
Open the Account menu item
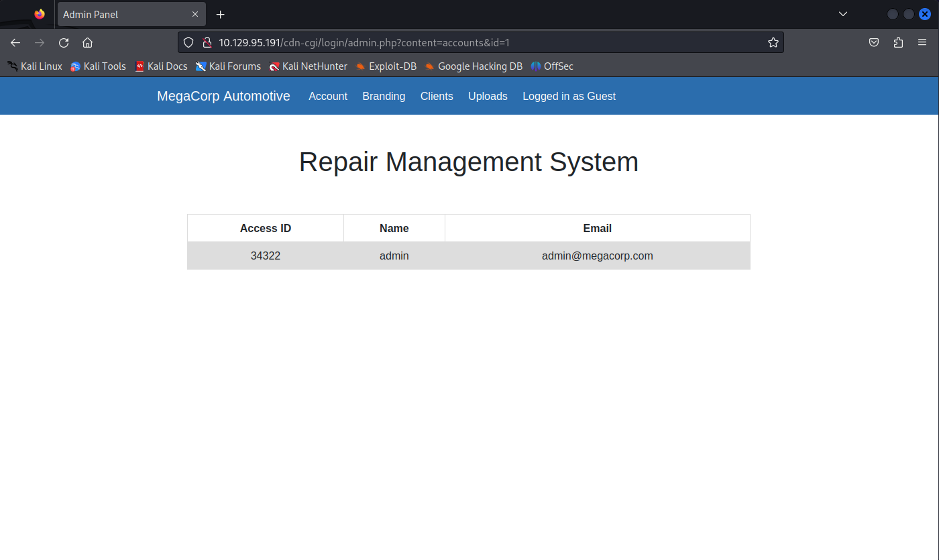pyautogui.click(x=328, y=96)
